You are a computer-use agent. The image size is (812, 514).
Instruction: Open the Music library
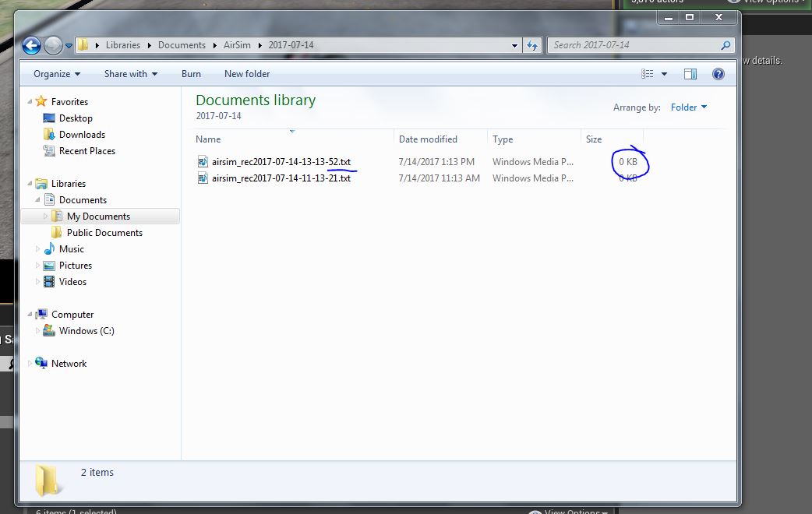point(72,249)
